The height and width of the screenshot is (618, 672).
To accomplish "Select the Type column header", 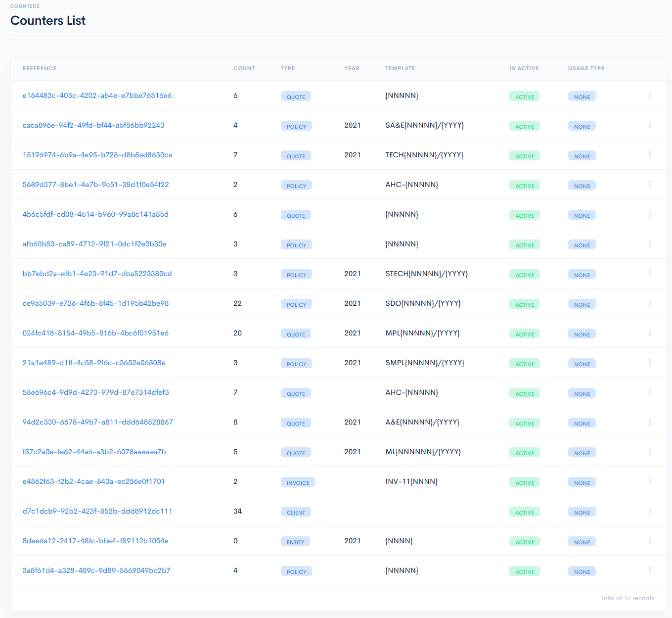I will 287,68.
